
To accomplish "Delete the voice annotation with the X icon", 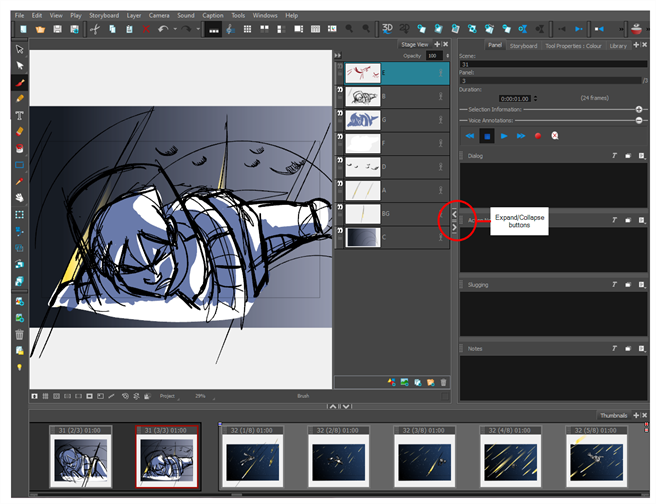I will (x=555, y=136).
